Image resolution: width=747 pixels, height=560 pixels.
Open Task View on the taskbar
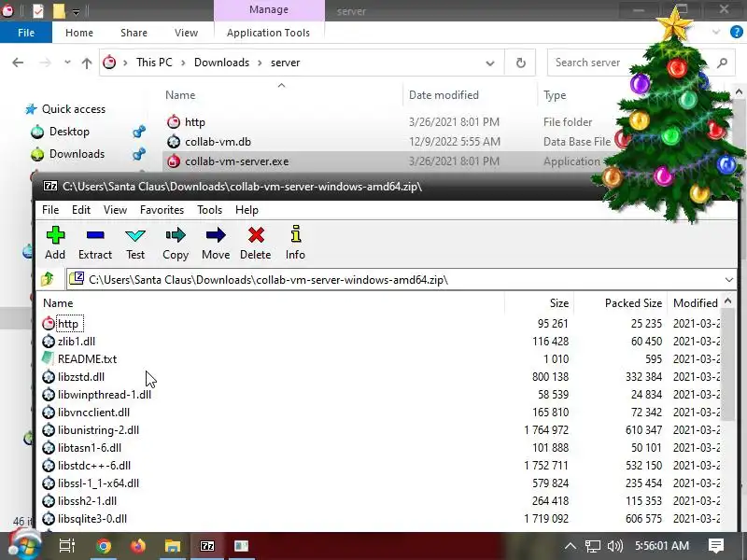coord(66,546)
